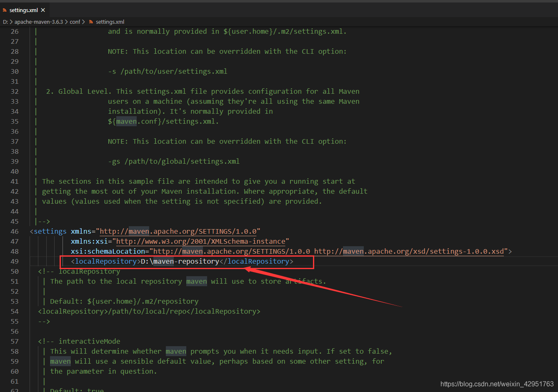Follow the first schemaLocation URL on line 48

[232, 251]
